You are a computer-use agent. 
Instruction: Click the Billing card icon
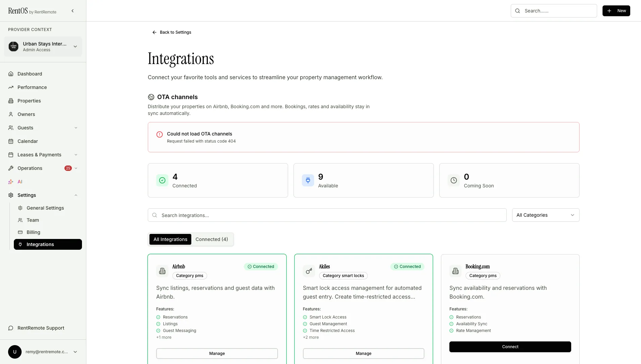coord(20,232)
